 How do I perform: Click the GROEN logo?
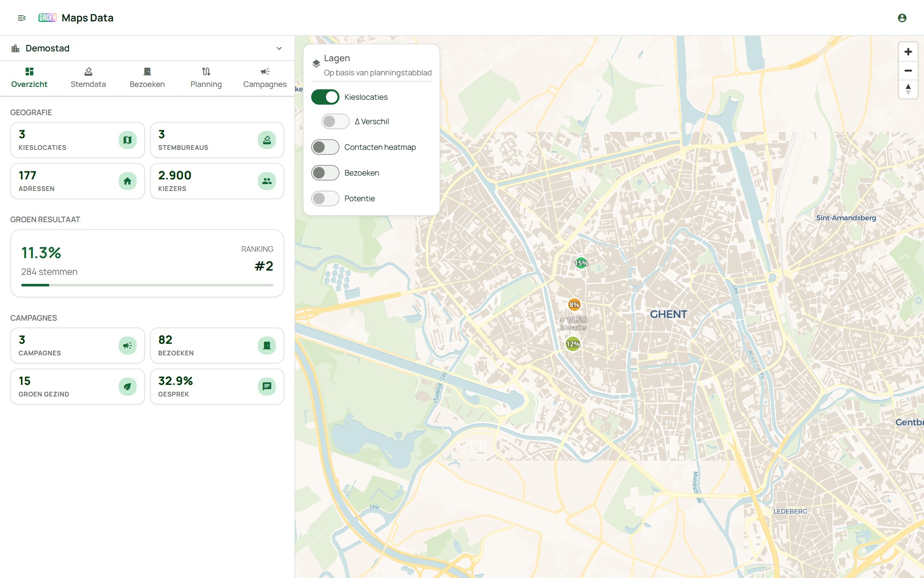[x=47, y=18]
